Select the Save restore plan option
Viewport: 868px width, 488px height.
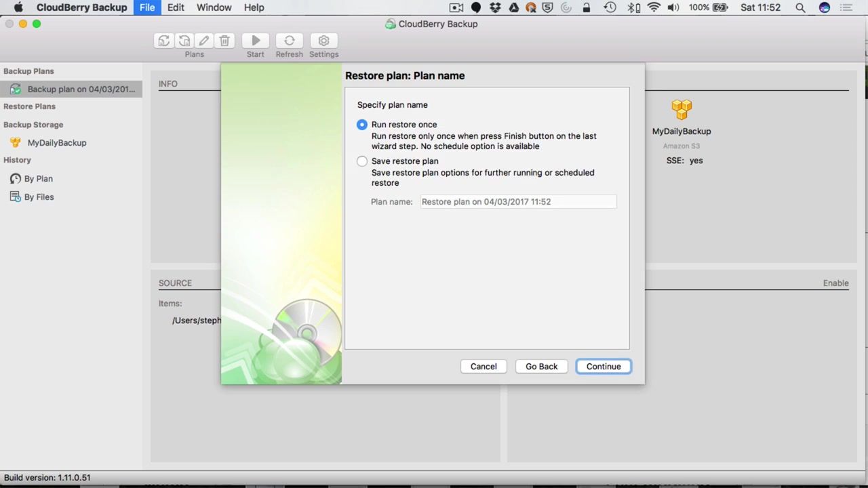tap(362, 161)
